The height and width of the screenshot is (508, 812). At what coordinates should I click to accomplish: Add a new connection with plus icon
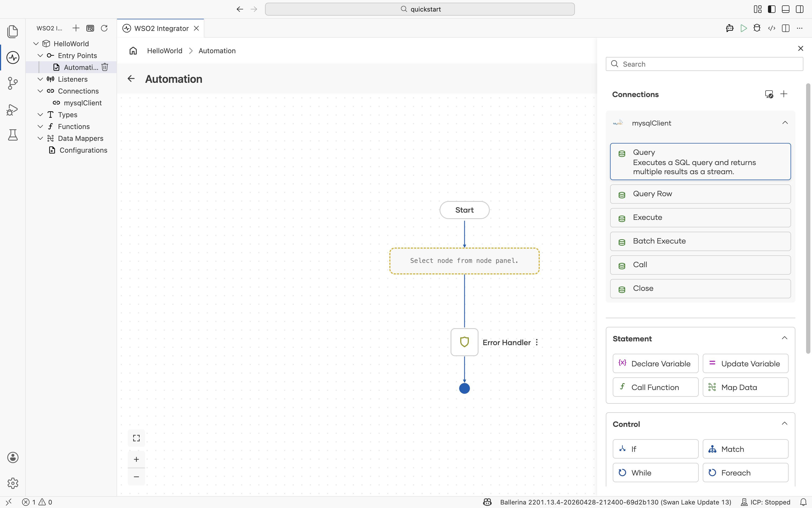(x=784, y=94)
